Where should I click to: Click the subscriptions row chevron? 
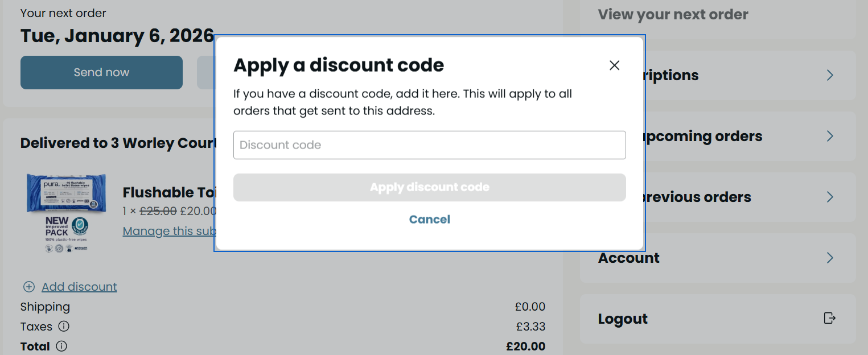point(830,75)
